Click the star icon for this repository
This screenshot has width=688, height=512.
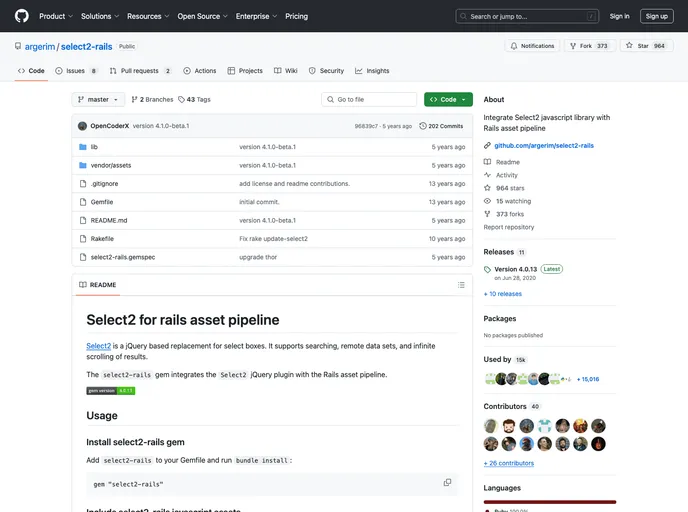click(629, 46)
